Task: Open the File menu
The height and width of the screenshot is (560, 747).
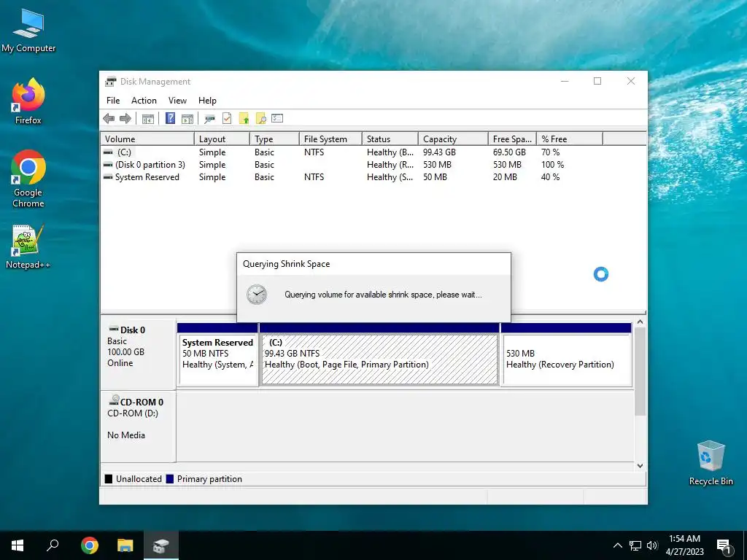Action: pyautogui.click(x=113, y=101)
